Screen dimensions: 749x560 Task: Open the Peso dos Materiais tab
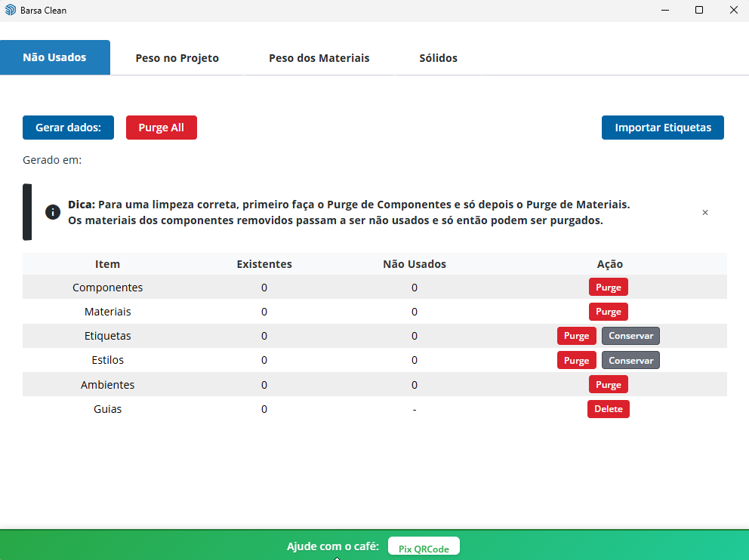(319, 58)
